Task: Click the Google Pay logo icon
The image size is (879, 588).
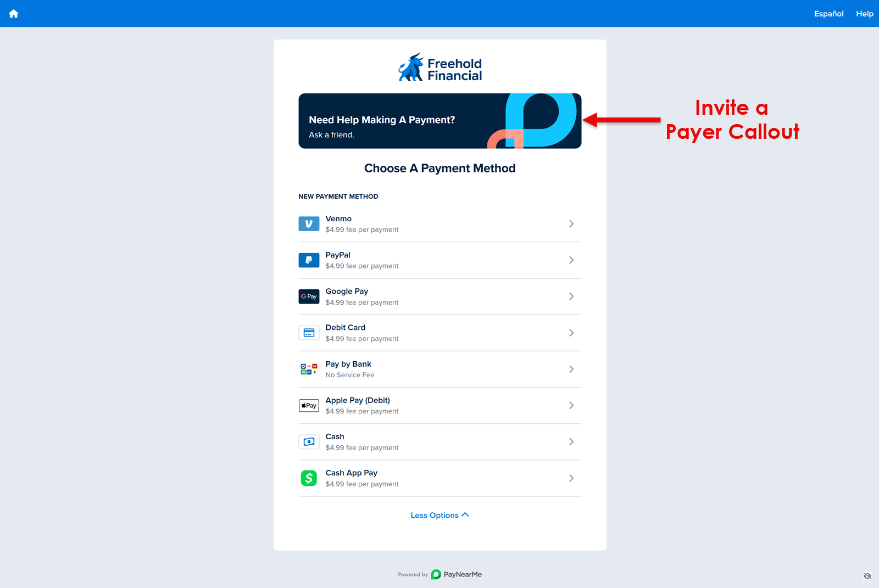Action: pyautogui.click(x=309, y=296)
